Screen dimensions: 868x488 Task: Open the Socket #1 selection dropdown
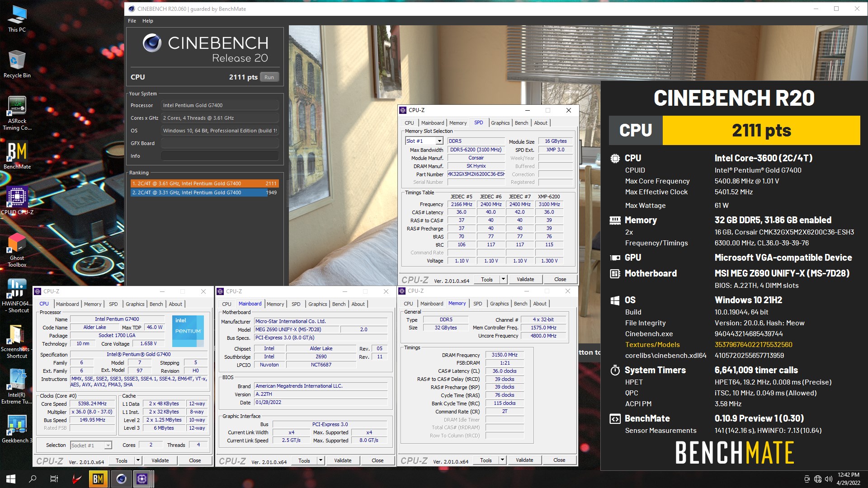point(108,446)
